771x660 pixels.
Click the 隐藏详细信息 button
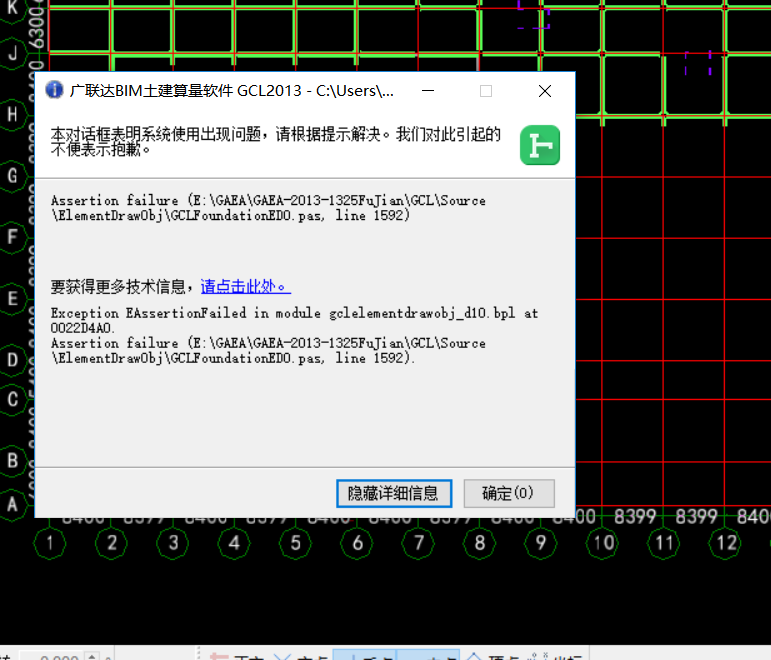(394, 493)
